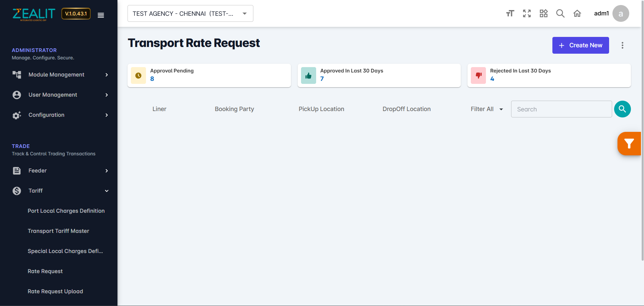Open Transport Tariff Master menu item
644x306 pixels.
58,231
